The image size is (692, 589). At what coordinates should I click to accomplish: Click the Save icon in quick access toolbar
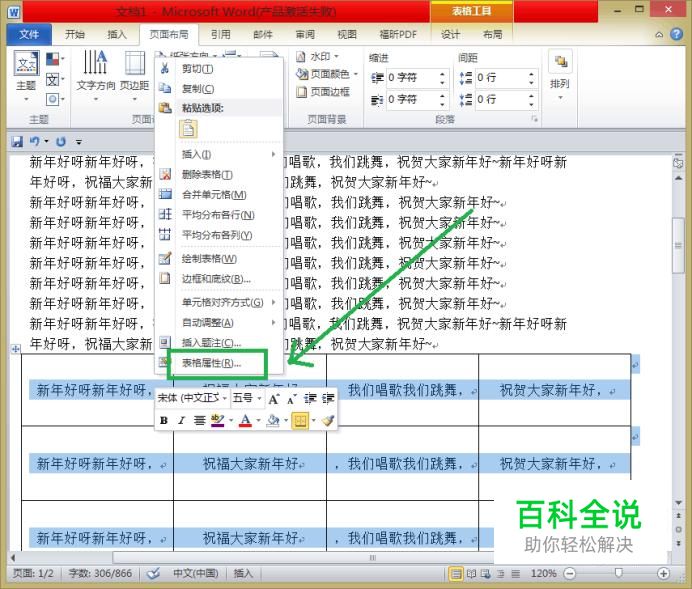click(x=17, y=142)
